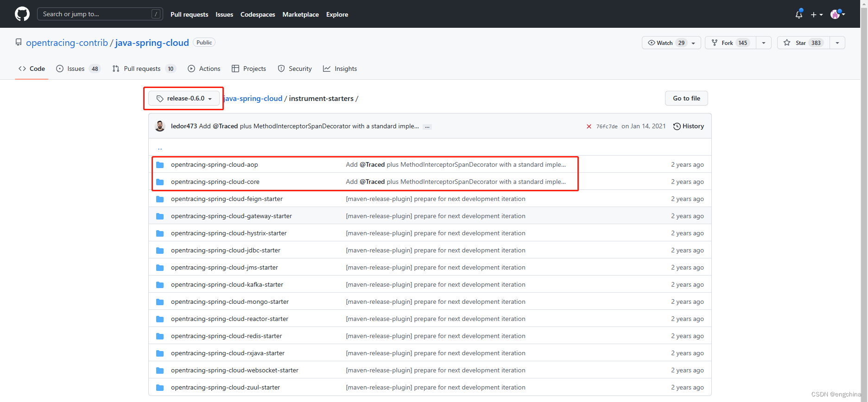Open the feign-starter row maven-release-plugin commit message

click(x=436, y=199)
